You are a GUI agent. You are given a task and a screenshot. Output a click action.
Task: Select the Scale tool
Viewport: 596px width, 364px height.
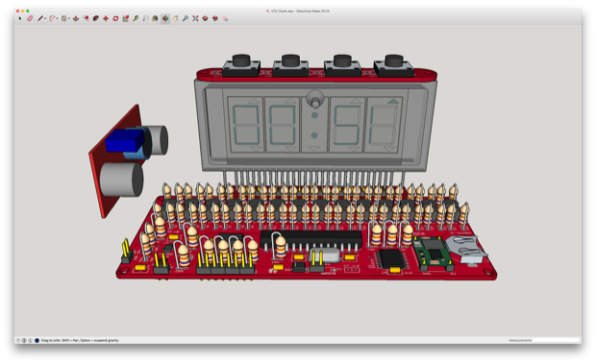(125, 18)
